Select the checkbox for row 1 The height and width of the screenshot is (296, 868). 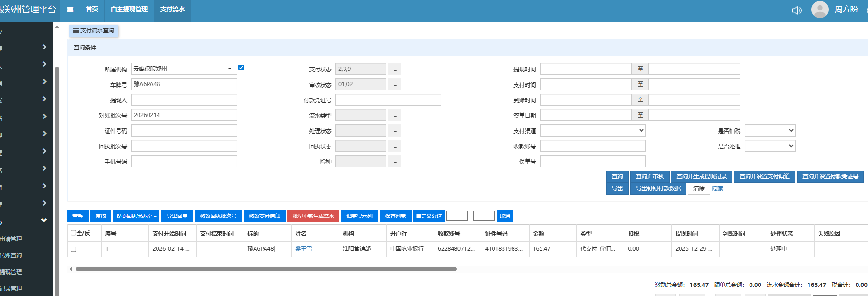point(73,249)
